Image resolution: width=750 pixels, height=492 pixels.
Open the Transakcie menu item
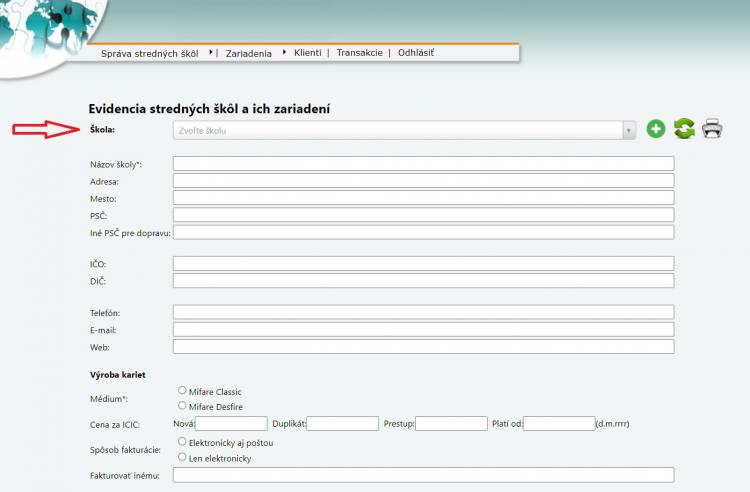click(359, 53)
